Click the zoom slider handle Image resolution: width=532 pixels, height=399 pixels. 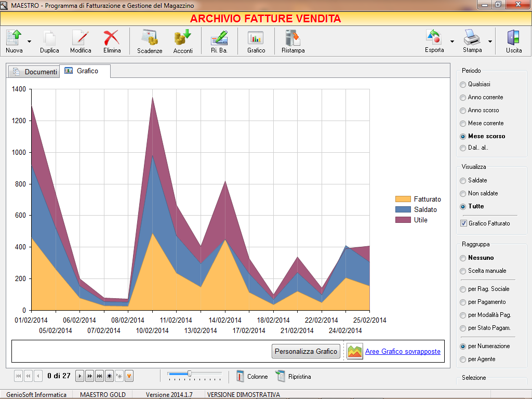point(190,374)
